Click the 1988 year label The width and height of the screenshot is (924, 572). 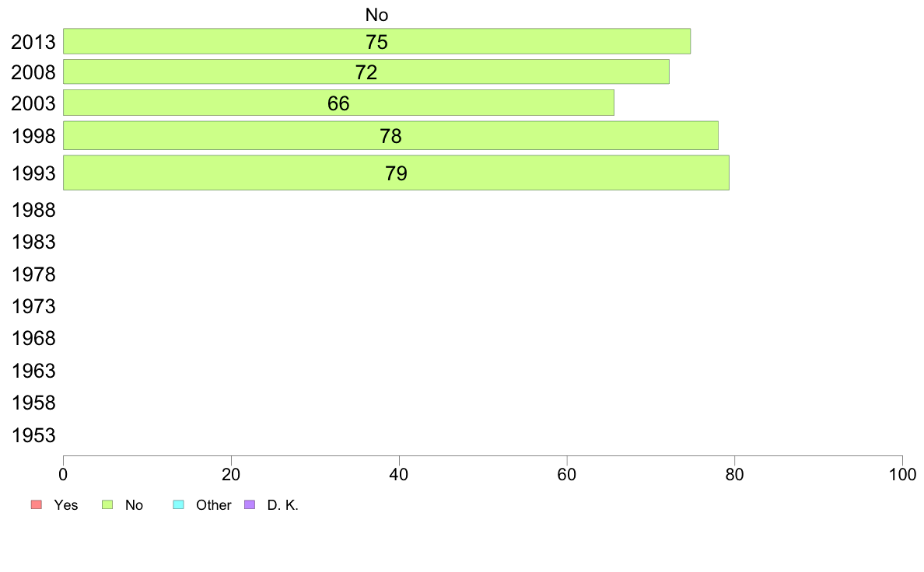(33, 211)
